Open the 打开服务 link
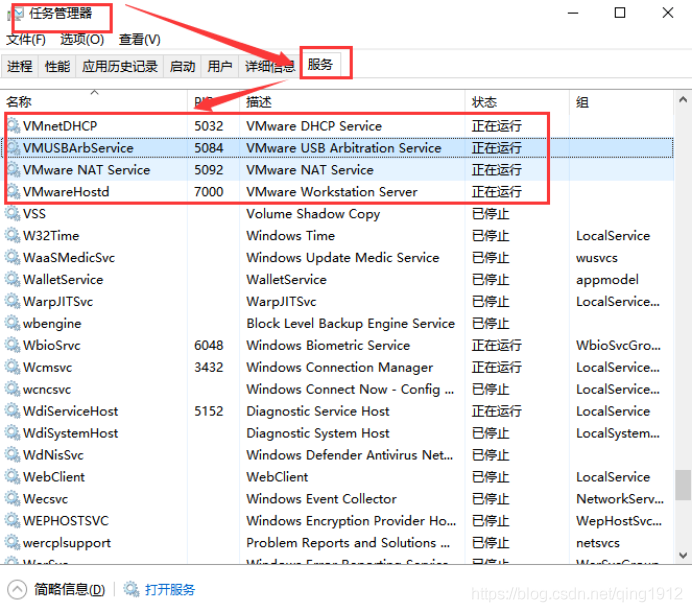 point(170,589)
